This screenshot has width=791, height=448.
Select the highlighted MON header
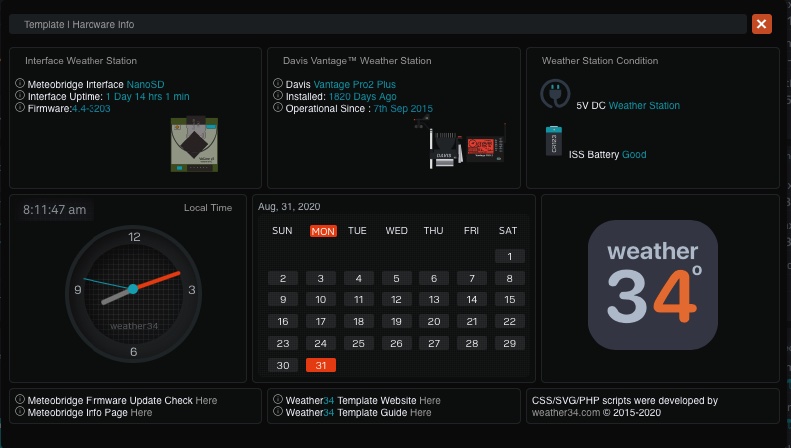pyautogui.click(x=323, y=231)
